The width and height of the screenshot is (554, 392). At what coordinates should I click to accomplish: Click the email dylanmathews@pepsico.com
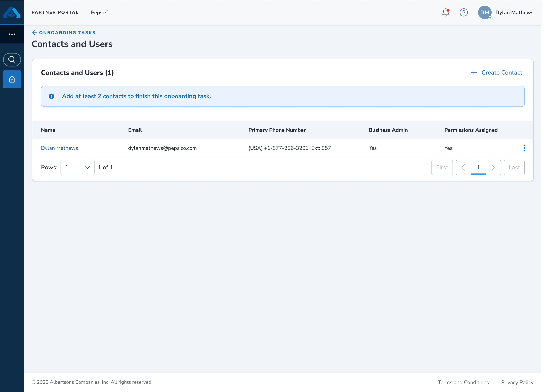162,148
